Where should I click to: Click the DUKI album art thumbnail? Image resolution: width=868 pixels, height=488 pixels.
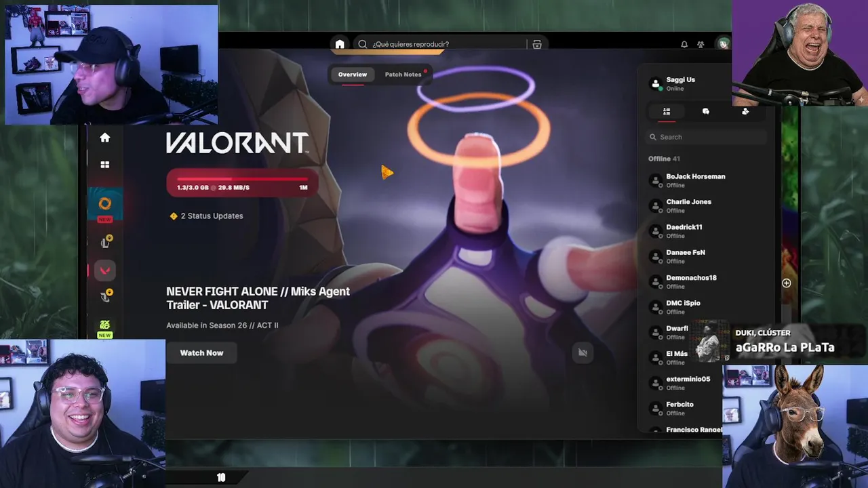[x=709, y=342]
